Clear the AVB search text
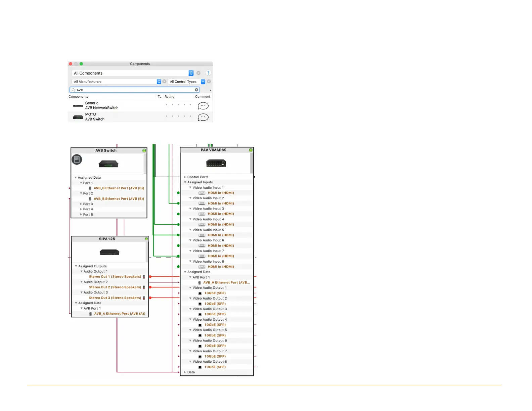532x411 pixels. pos(196,90)
